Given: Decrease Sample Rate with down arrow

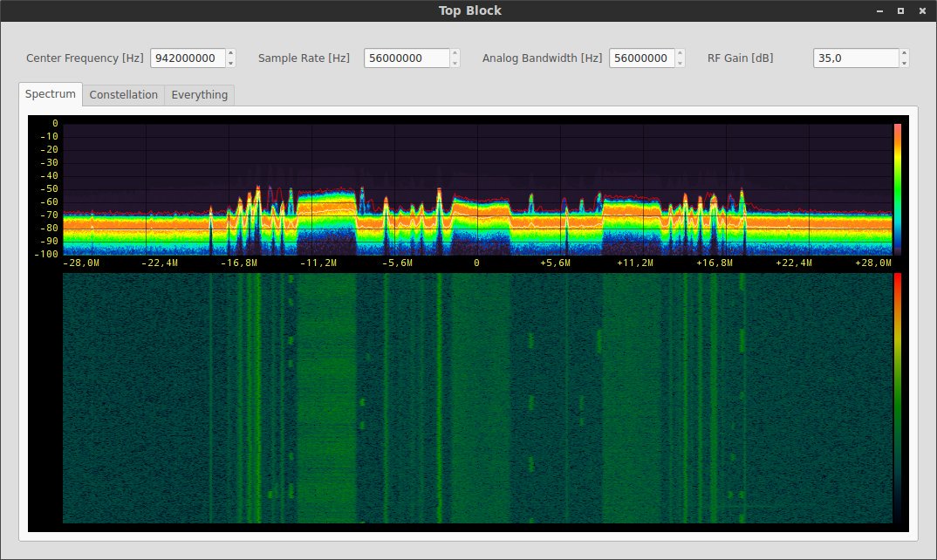Looking at the screenshot, I should 455,63.
